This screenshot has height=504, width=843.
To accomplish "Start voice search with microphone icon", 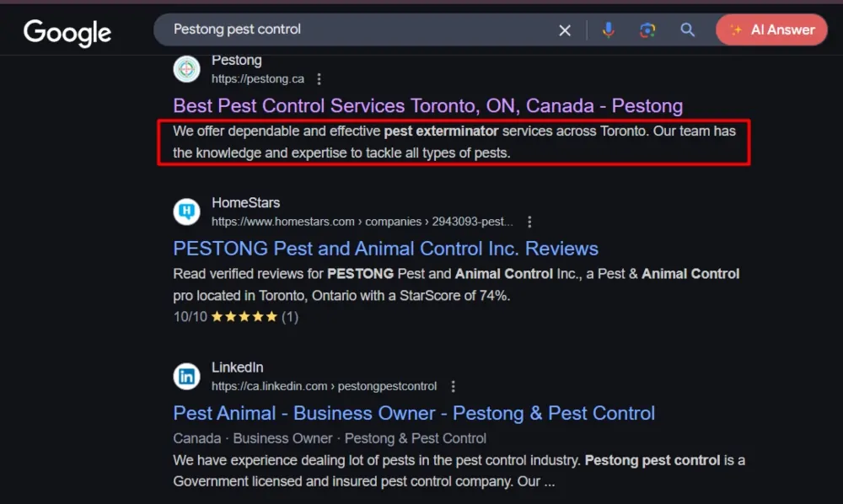I will 609,30.
